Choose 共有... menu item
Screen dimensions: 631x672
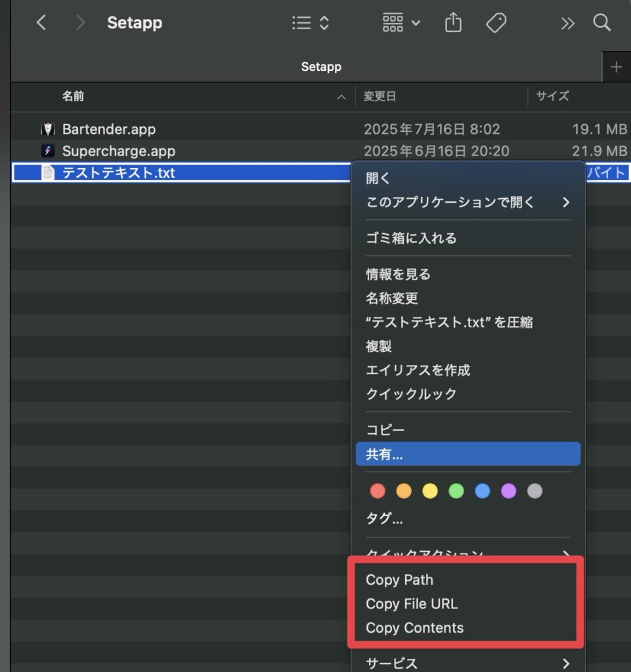tap(468, 454)
